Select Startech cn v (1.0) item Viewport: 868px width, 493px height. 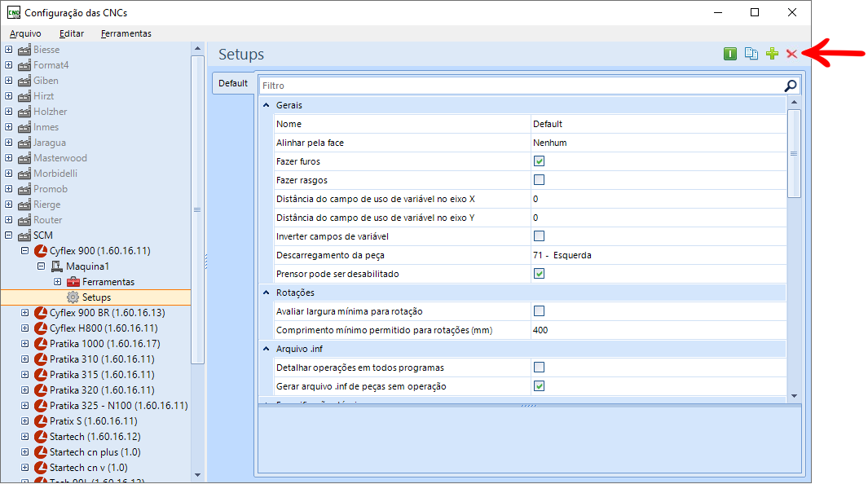pos(89,468)
